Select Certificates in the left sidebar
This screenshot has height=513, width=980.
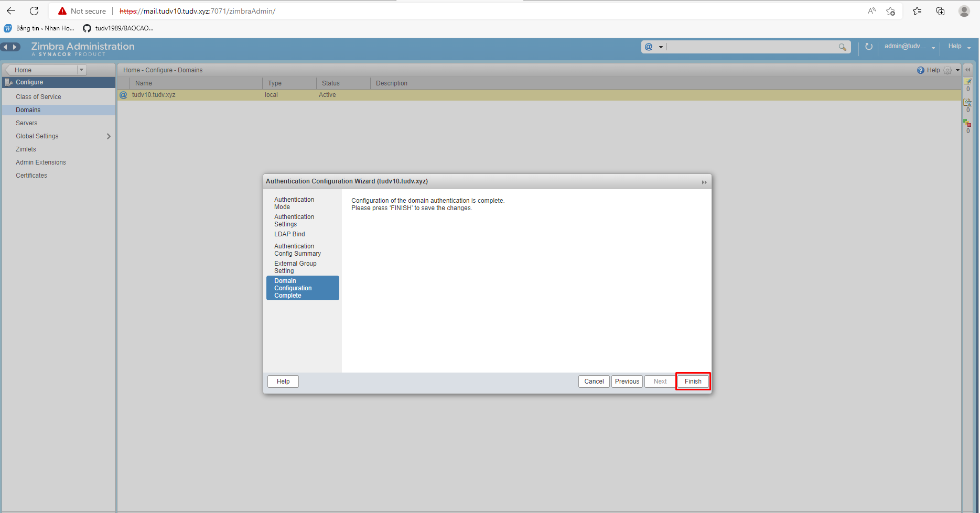[x=31, y=175]
